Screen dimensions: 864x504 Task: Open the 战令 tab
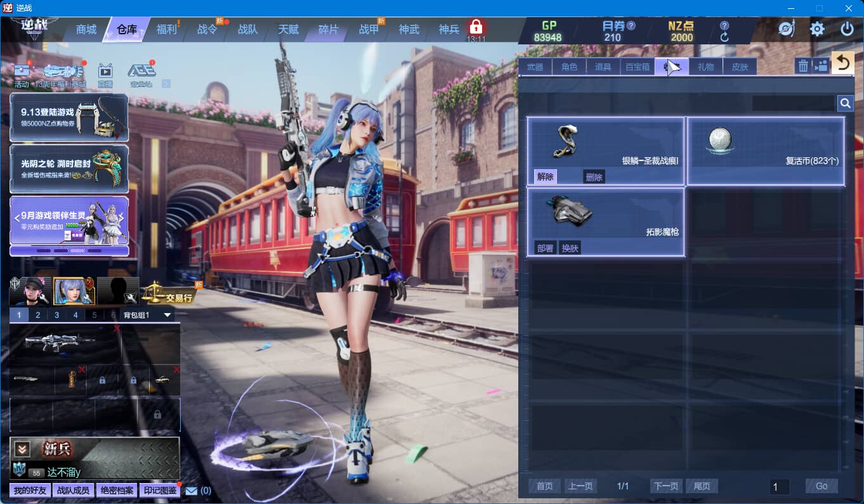[207, 30]
